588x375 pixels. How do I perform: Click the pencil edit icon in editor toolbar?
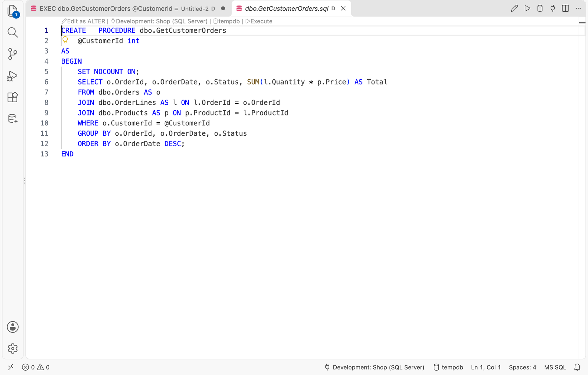514,8
